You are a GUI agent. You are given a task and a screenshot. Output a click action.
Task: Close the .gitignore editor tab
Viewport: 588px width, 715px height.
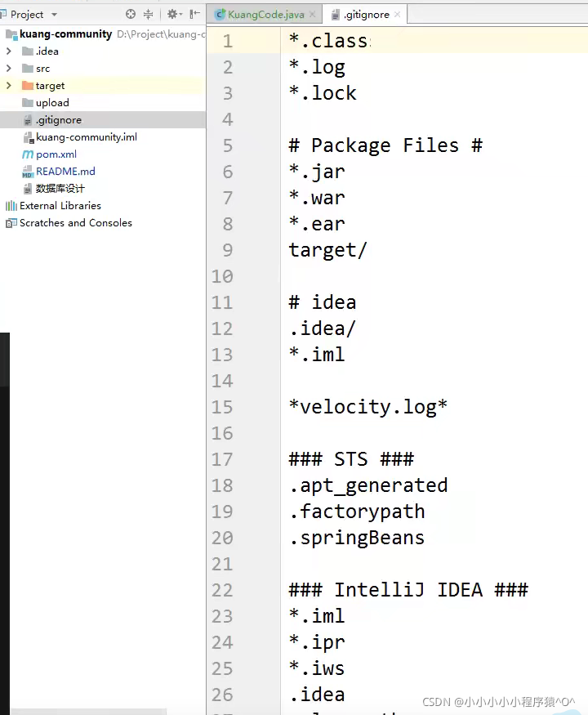[x=398, y=15]
